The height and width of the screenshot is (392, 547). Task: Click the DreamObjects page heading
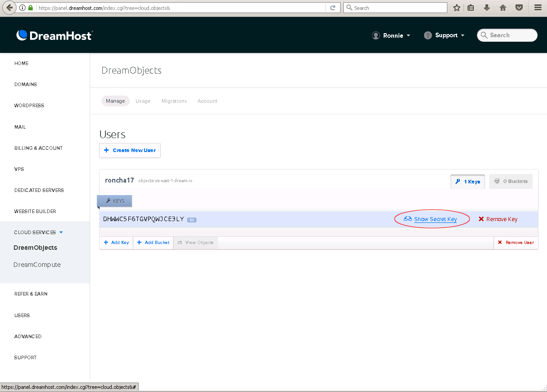pos(131,70)
